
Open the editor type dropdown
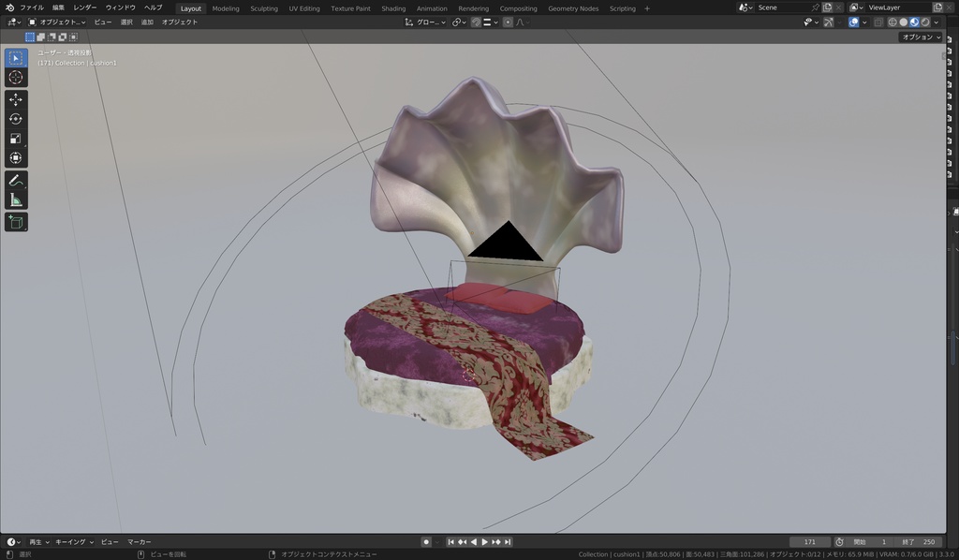[14, 22]
